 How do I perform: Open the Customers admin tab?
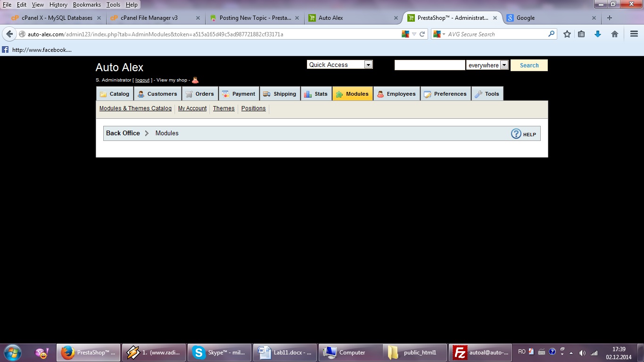157,94
